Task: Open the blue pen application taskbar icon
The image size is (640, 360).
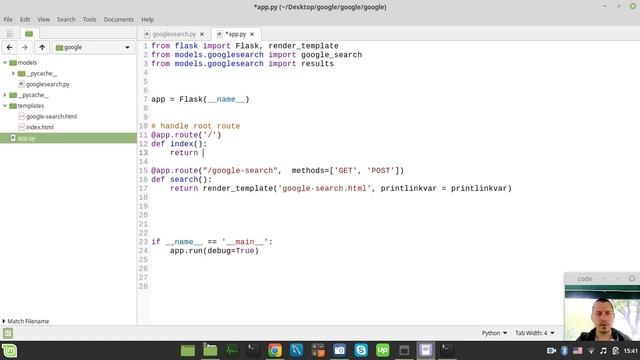Action: click(296, 350)
